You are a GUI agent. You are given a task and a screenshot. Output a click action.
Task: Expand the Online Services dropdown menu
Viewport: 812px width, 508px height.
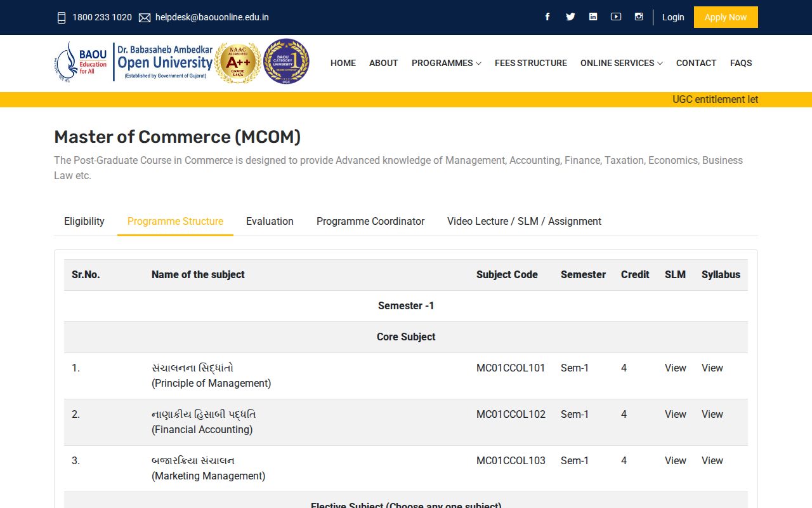click(622, 63)
